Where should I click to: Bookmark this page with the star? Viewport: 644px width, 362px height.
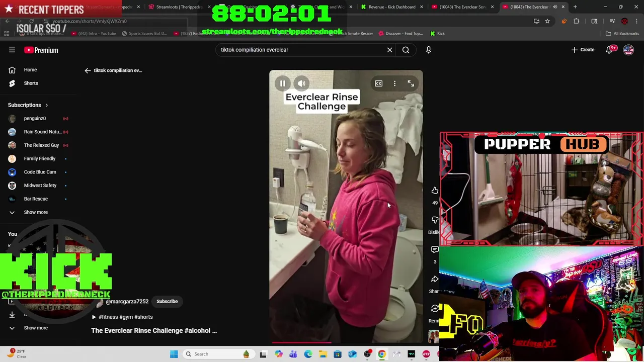(x=547, y=21)
